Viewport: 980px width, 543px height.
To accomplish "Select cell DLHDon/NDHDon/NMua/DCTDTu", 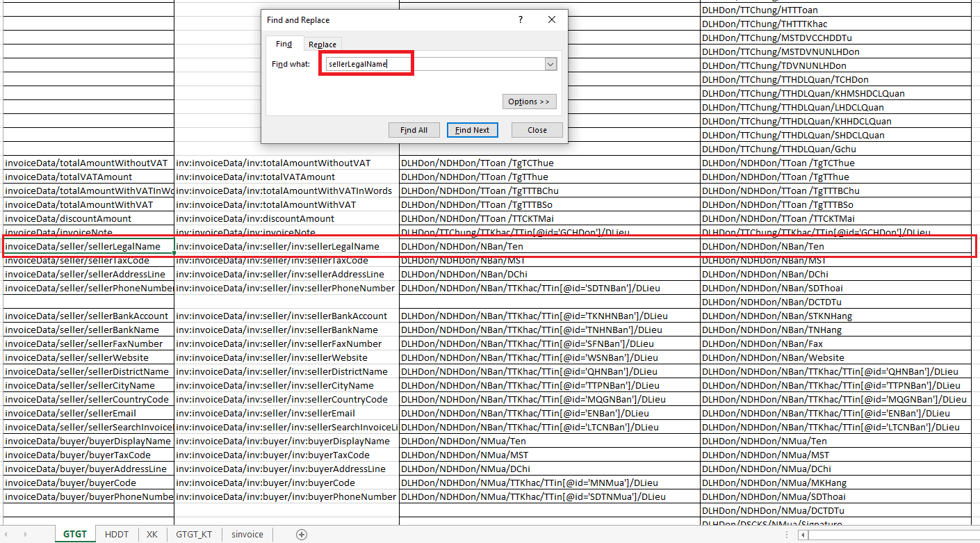I will tap(836, 510).
